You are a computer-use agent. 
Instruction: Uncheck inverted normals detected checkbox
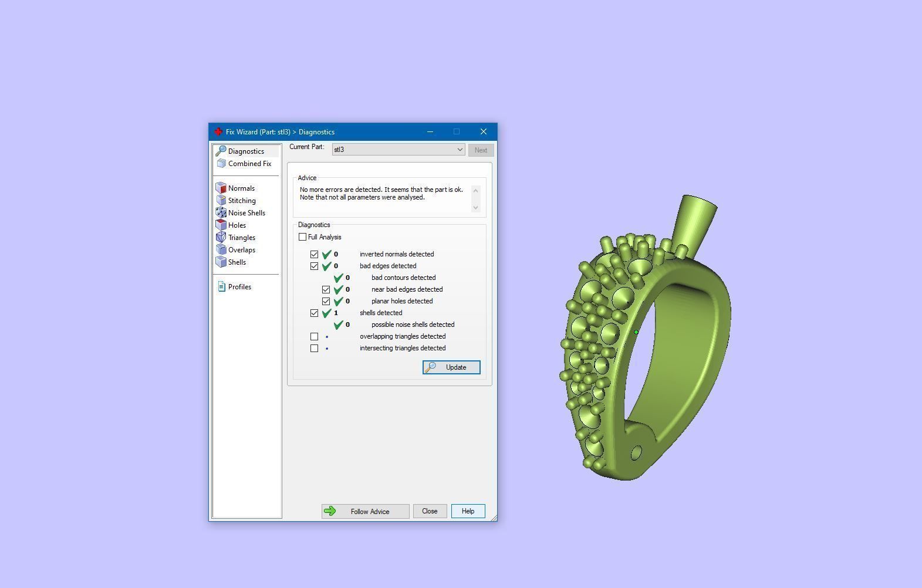click(315, 255)
